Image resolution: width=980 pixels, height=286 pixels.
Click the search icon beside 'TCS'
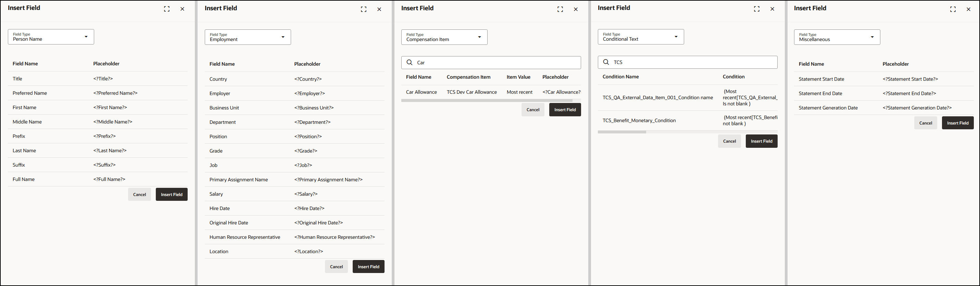pos(606,62)
